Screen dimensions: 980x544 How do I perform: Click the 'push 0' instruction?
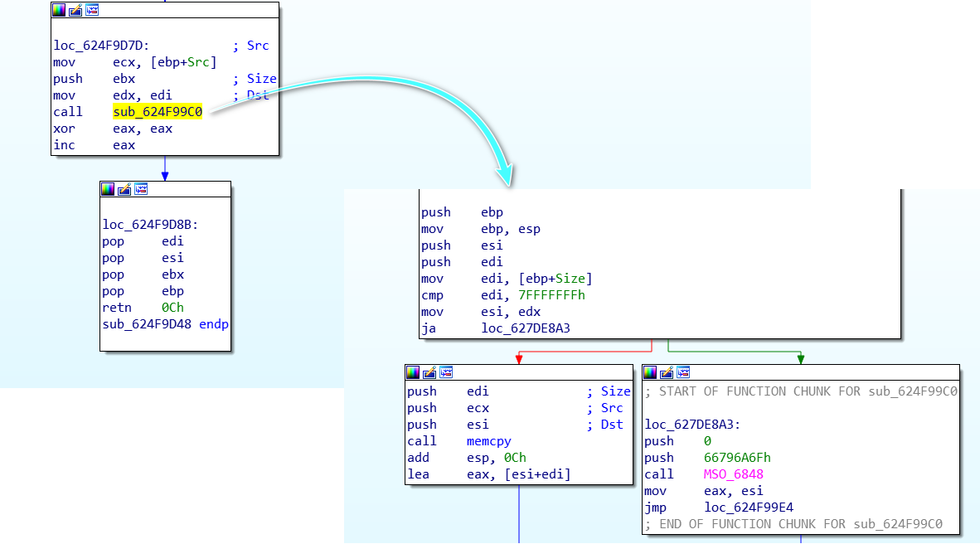click(677, 441)
